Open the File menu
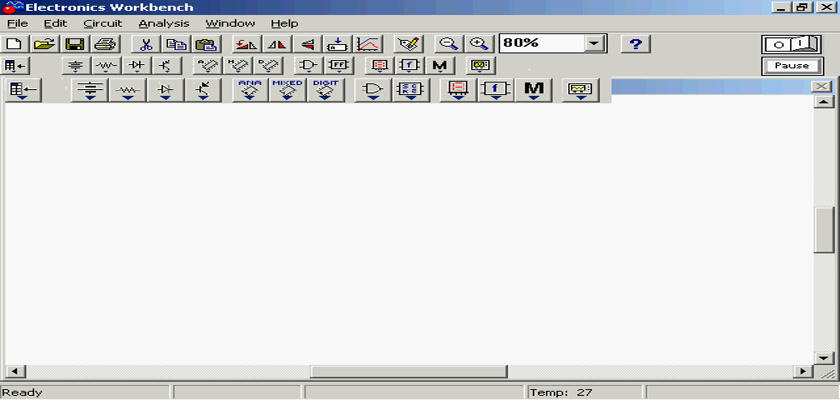Image resolution: width=840 pixels, height=400 pixels. coord(17,24)
